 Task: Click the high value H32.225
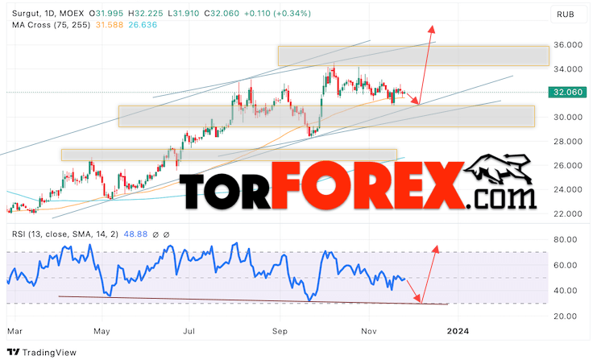click(146, 14)
